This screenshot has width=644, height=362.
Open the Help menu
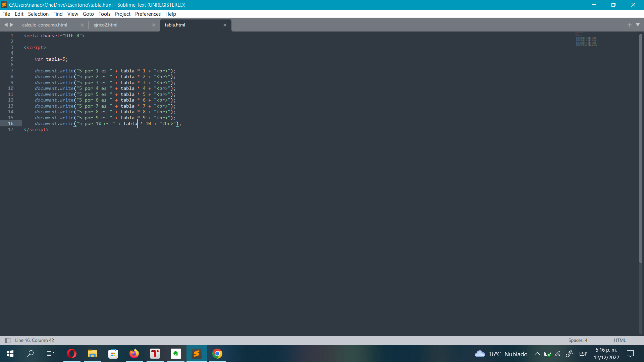coord(170,14)
